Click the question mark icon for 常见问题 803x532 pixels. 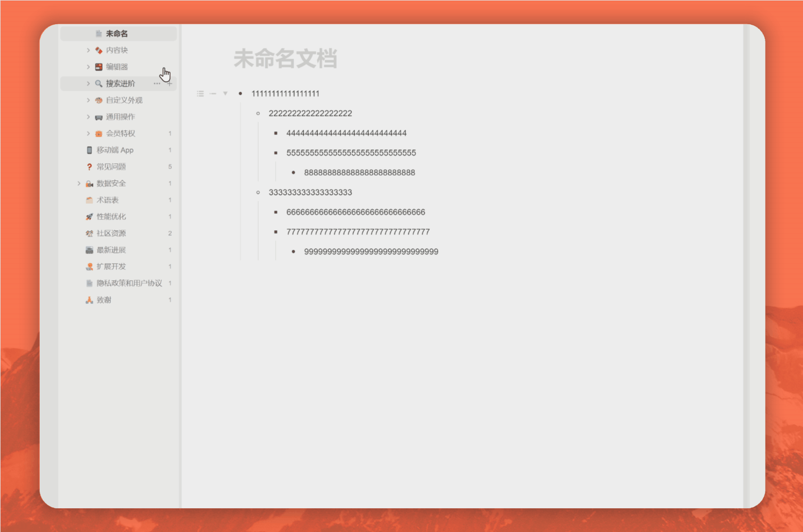[89, 166]
